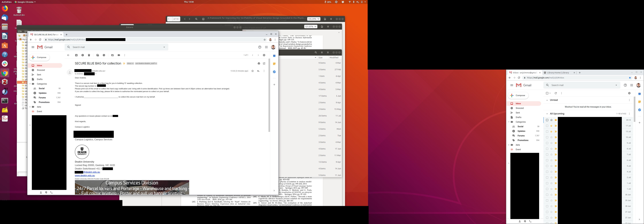
Task: Open the 145.29% zoom dropdown in PDF viewer
Action: [x=314, y=19]
